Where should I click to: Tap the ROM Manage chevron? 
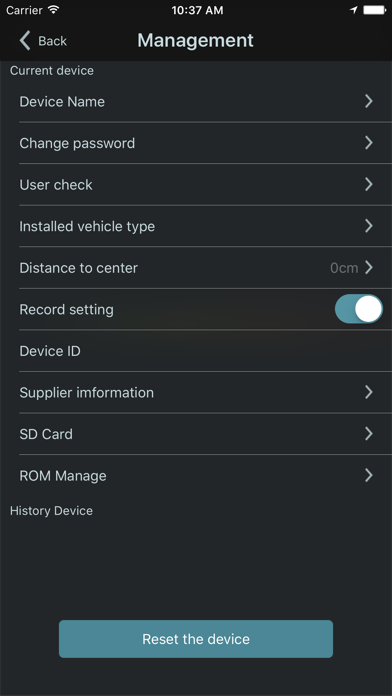(x=368, y=475)
